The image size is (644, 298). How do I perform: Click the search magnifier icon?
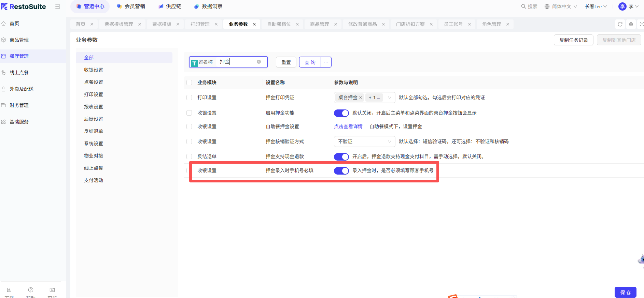(x=523, y=6)
